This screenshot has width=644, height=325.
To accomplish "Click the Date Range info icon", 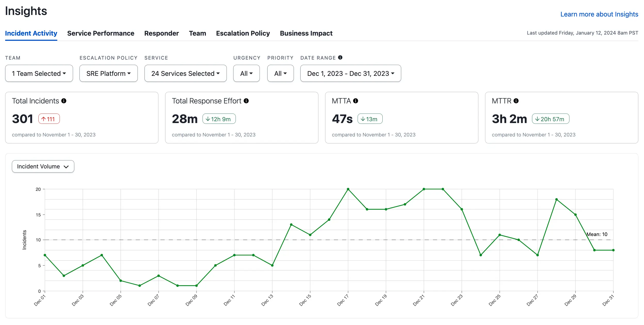I will point(340,58).
